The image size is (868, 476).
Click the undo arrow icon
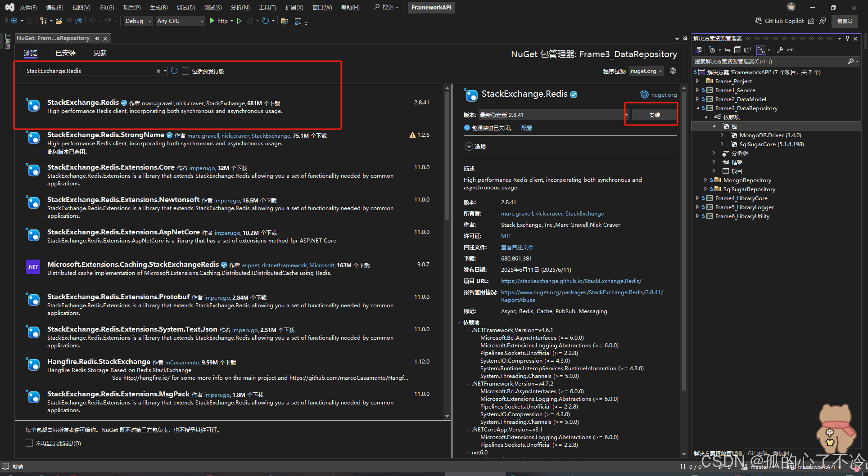point(92,21)
